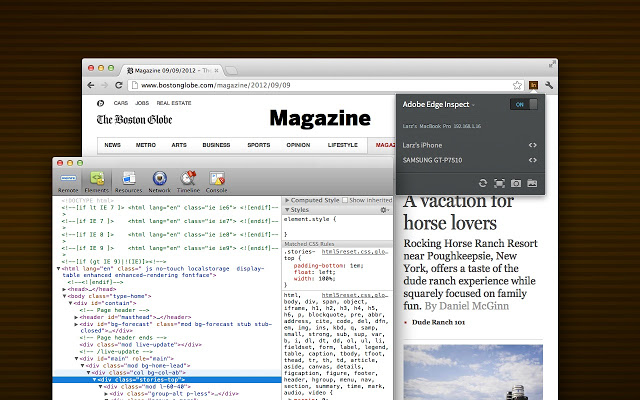
Task: Open the screenshots folder icon
Action: (x=532, y=183)
